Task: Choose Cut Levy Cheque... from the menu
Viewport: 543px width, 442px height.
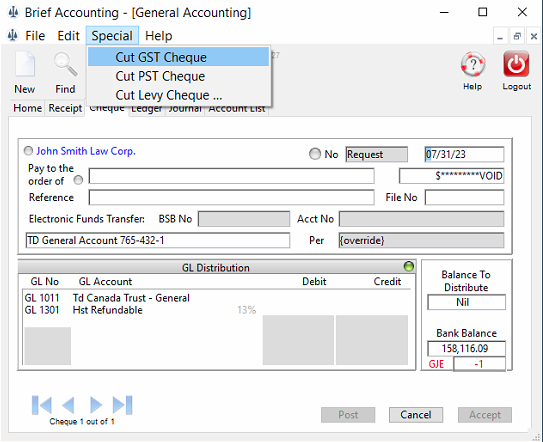Action: [x=178, y=95]
